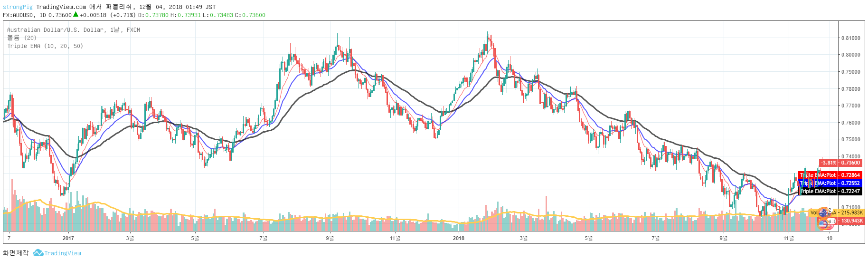Click the 9월 label following 2017
Viewport: 868px width, 261px height.
tap(330, 238)
